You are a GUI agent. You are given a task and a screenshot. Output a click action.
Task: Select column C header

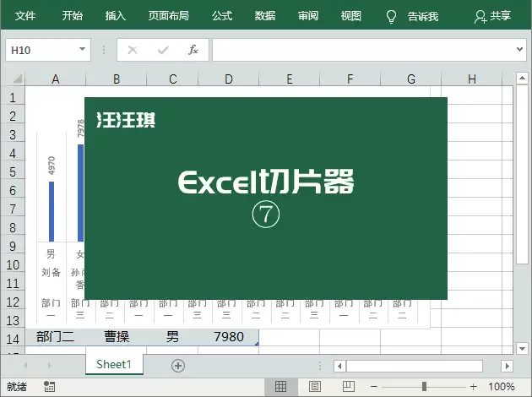point(173,79)
